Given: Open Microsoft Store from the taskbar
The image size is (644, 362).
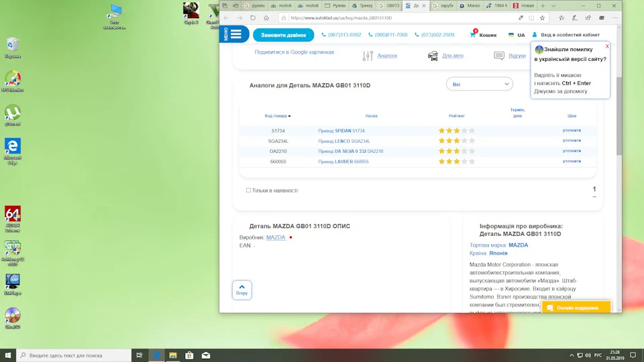Looking at the screenshot, I should 189,355.
